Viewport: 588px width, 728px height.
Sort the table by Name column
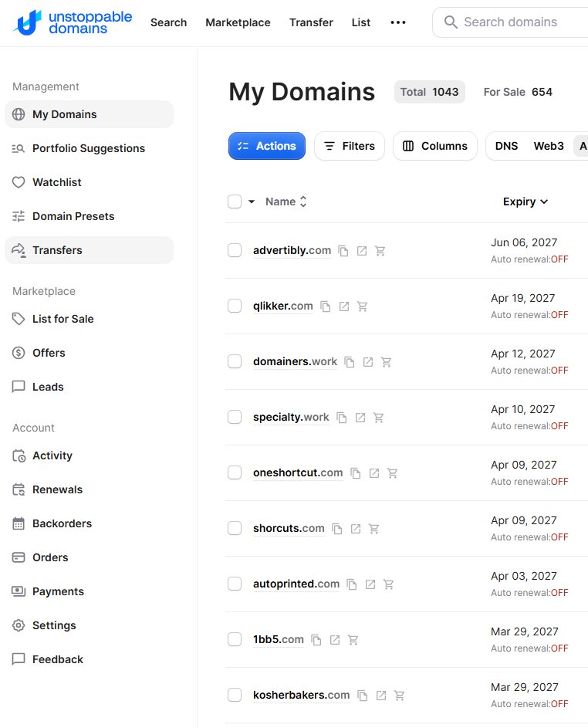pos(286,201)
